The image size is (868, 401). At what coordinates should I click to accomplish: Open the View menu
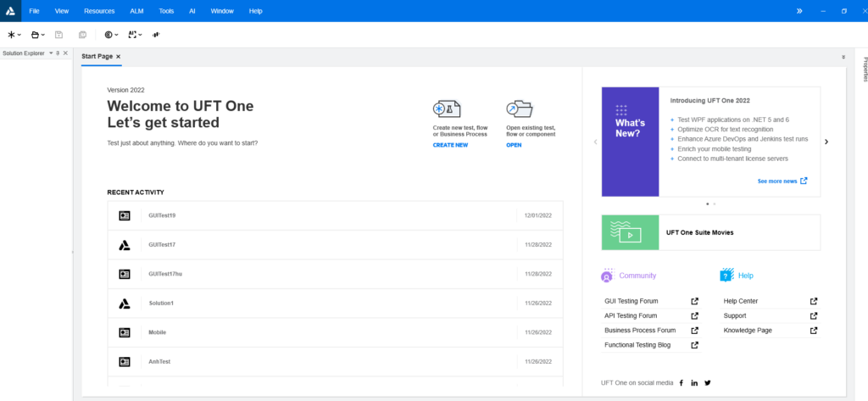62,11
